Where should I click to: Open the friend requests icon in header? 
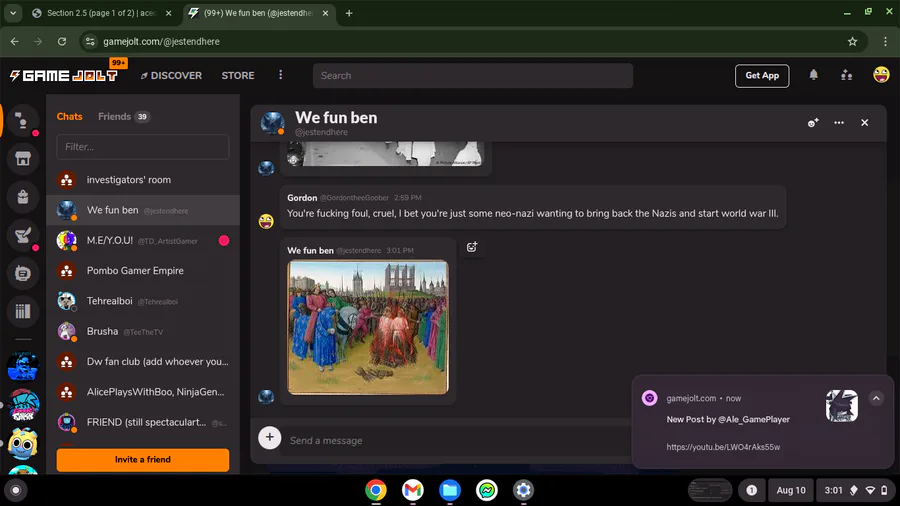[x=847, y=75]
